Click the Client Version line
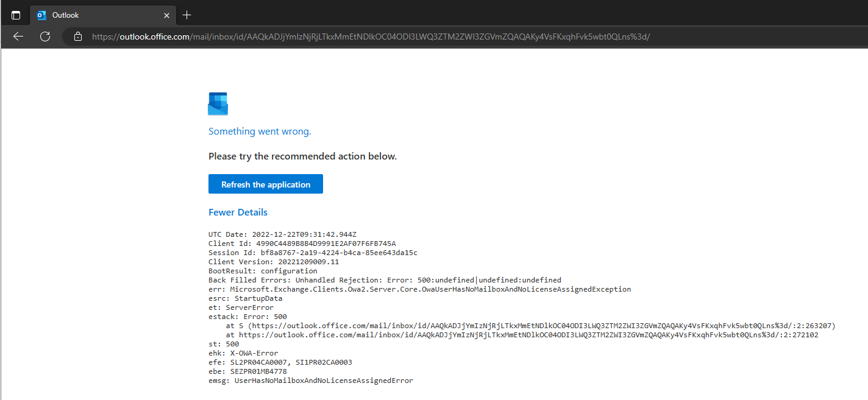The width and height of the screenshot is (868, 400). click(x=274, y=262)
